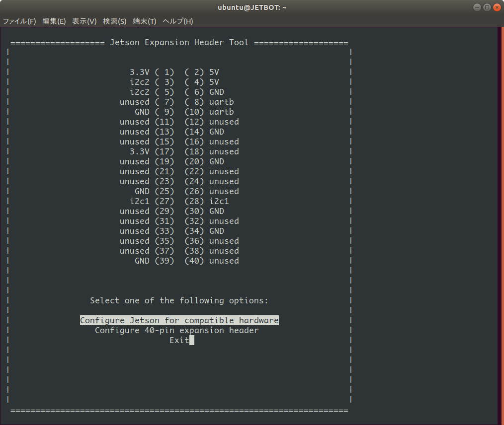
Task: Click the GND label at pin 34
Action: click(x=217, y=231)
